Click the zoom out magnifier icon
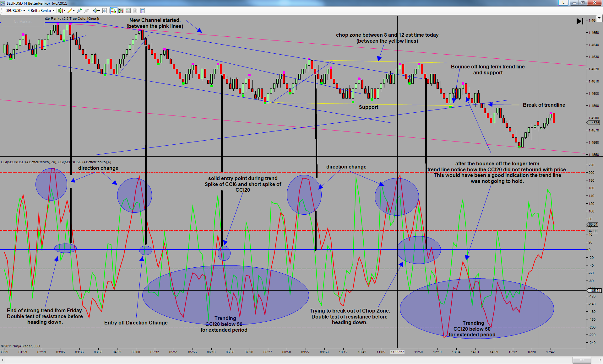 click(86, 11)
